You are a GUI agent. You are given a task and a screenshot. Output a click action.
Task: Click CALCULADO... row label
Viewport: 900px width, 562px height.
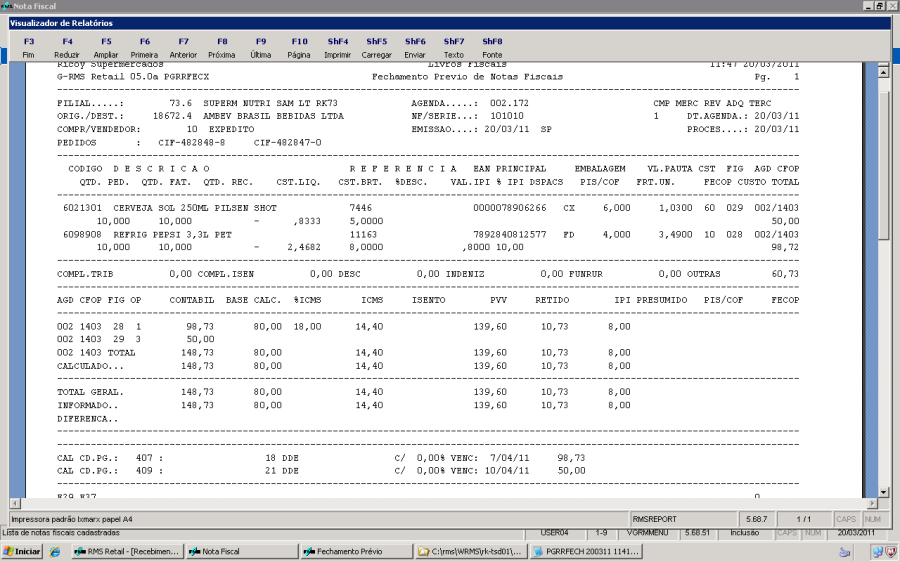(90, 366)
